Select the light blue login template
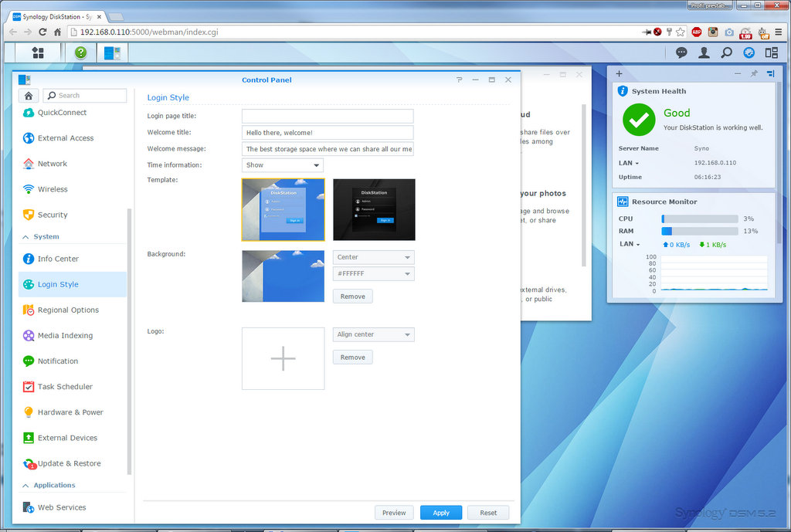Image resolution: width=791 pixels, height=532 pixels. [x=283, y=210]
